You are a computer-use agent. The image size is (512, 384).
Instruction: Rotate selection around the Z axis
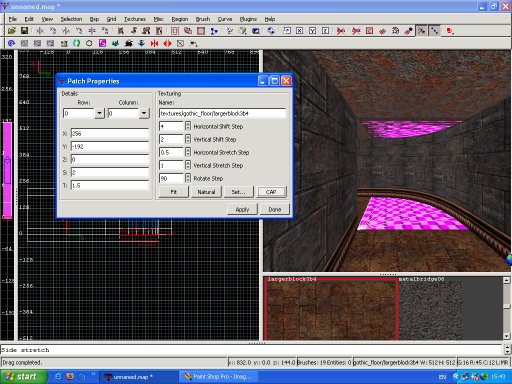pos(105,31)
